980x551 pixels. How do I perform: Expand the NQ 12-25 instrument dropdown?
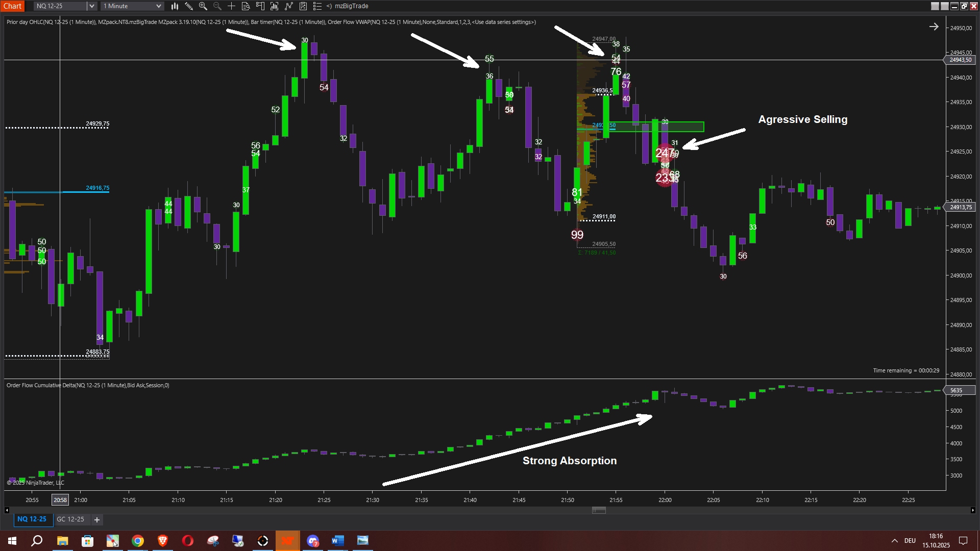91,6
